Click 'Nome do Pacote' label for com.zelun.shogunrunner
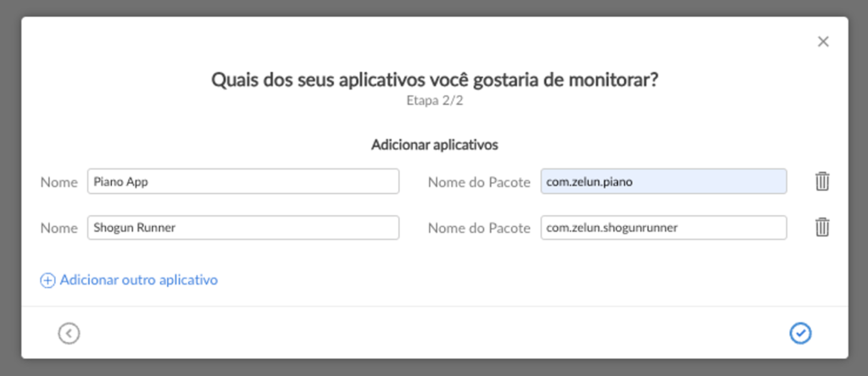 click(x=479, y=227)
